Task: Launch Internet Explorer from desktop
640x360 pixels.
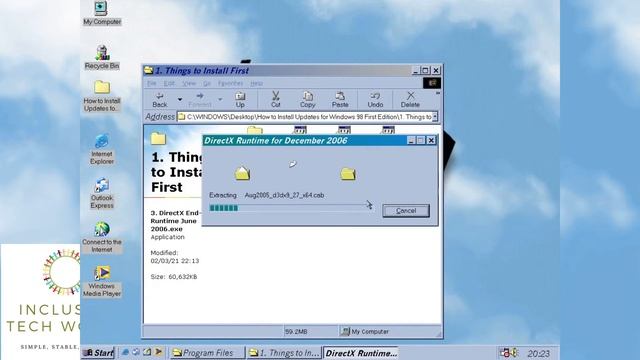Action: click(x=102, y=149)
